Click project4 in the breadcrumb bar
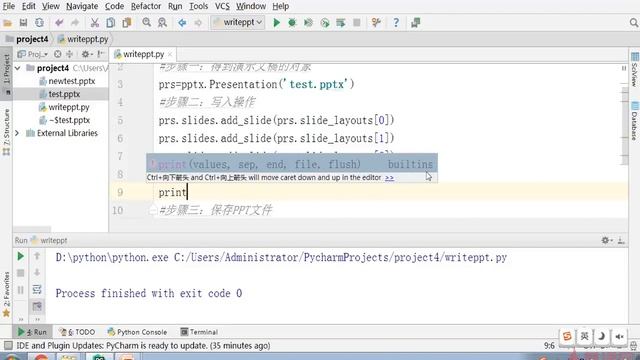Viewport: 640px width, 360px height. (x=32, y=39)
